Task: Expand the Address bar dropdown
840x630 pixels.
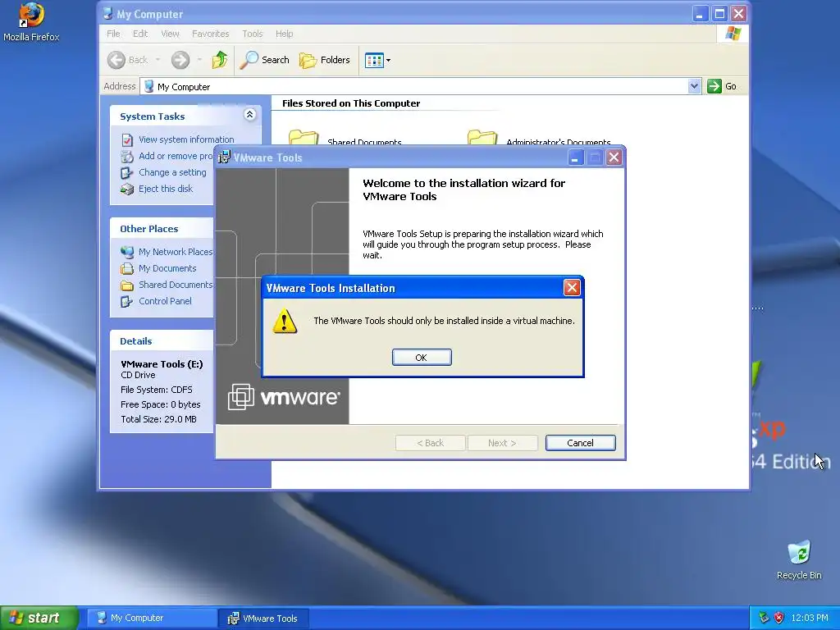Action: point(694,86)
